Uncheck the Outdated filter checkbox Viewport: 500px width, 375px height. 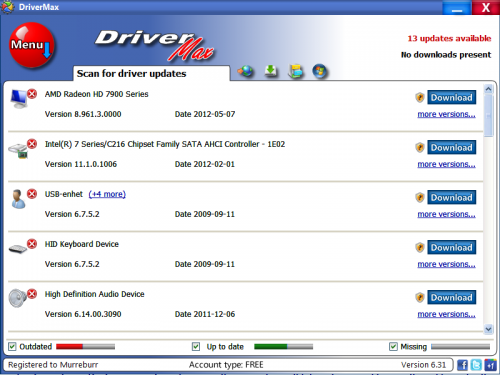[x=12, y=347]
